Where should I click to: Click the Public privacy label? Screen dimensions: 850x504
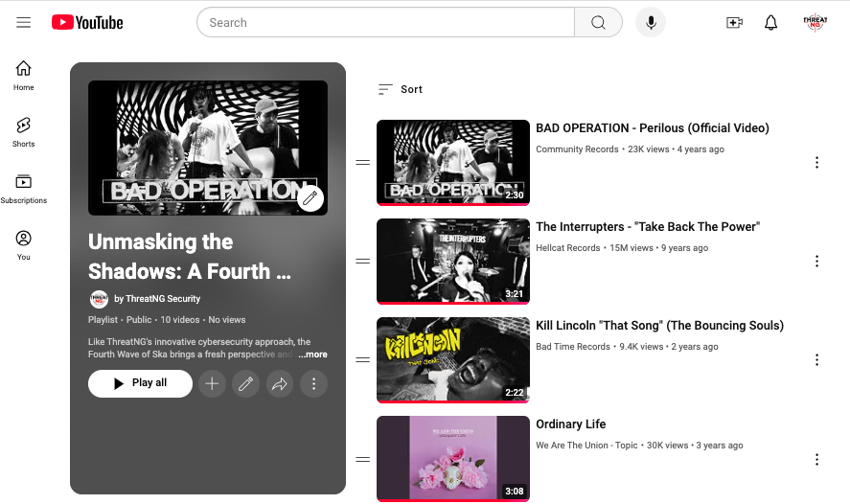pyautogui.click(x=139, y=320)
